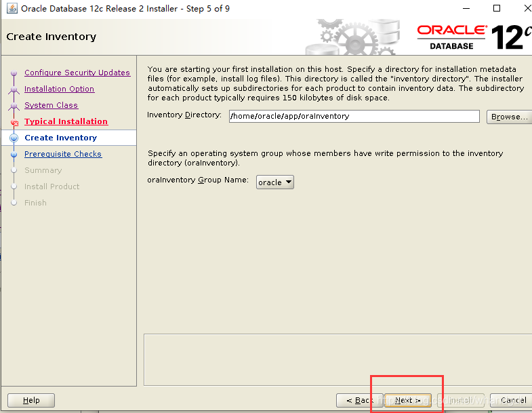The height and width of the screenshot is (413, 532).
Task: Jump to the Prerequisite Checks step
Action: pos(63,154)
